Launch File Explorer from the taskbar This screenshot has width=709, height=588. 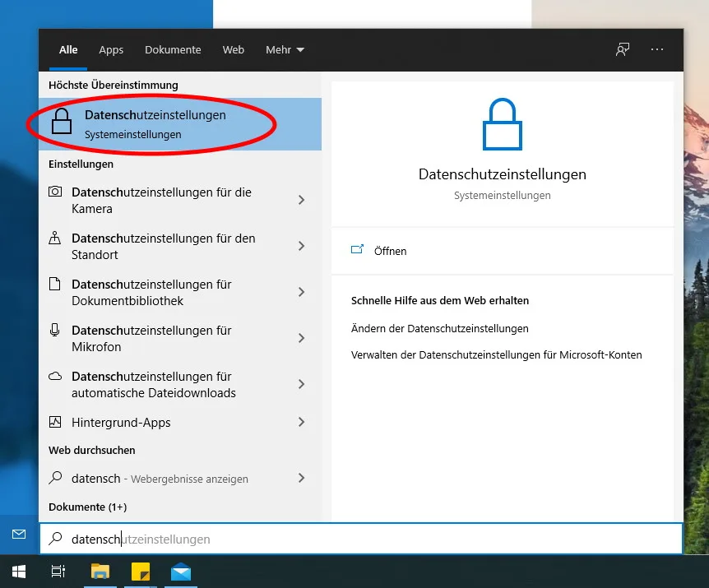100,571
